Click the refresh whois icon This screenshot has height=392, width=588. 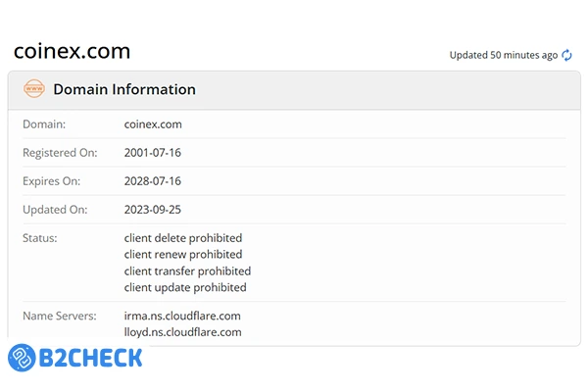pyautogui.click(x=566, y=55)
